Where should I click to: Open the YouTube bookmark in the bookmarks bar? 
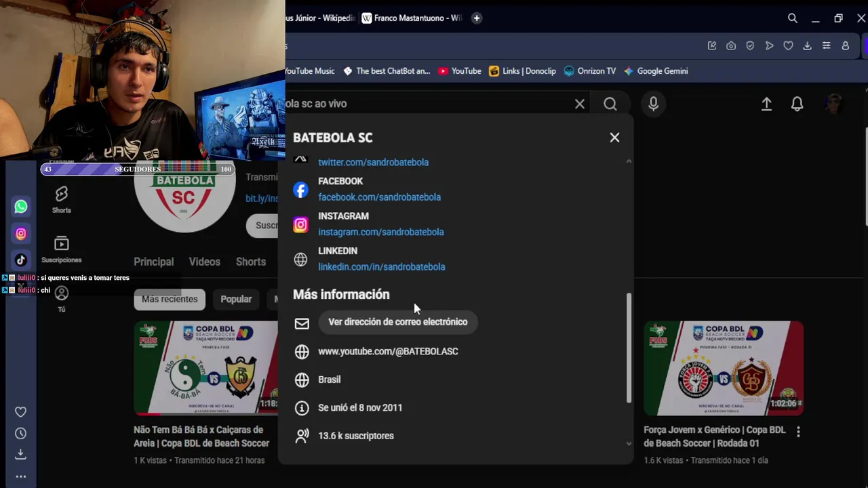click(x=460, y=71)
